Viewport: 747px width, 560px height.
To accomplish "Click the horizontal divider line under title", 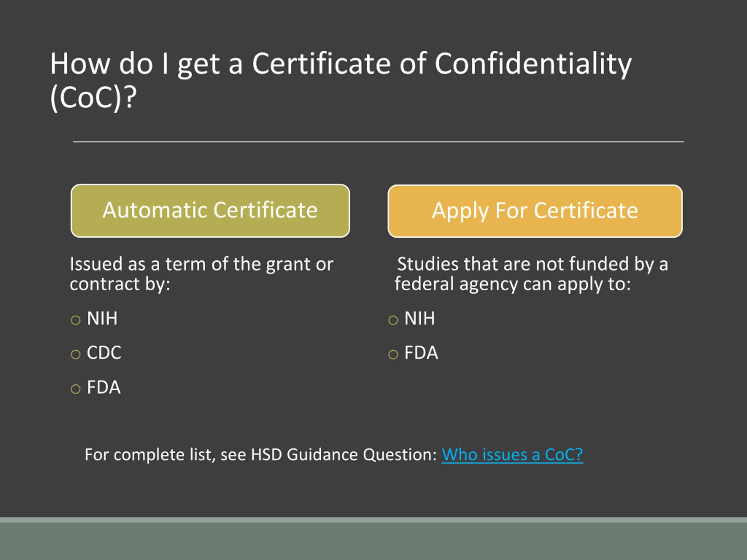I will click(378, 142).
